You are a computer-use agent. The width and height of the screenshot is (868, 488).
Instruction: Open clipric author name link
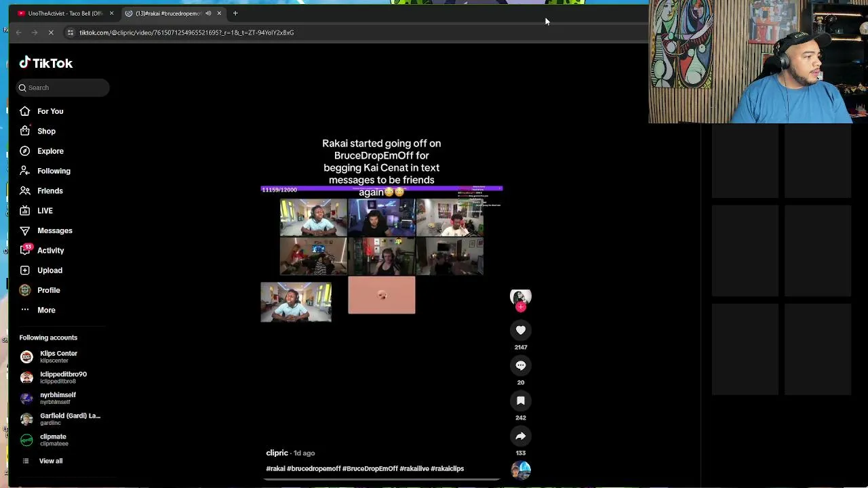277,453
